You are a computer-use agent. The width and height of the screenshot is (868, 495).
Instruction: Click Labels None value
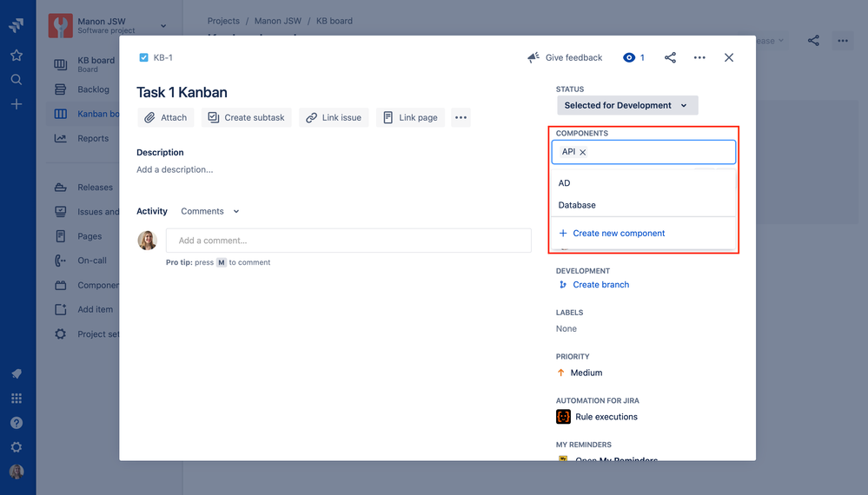tap(567, 328)
